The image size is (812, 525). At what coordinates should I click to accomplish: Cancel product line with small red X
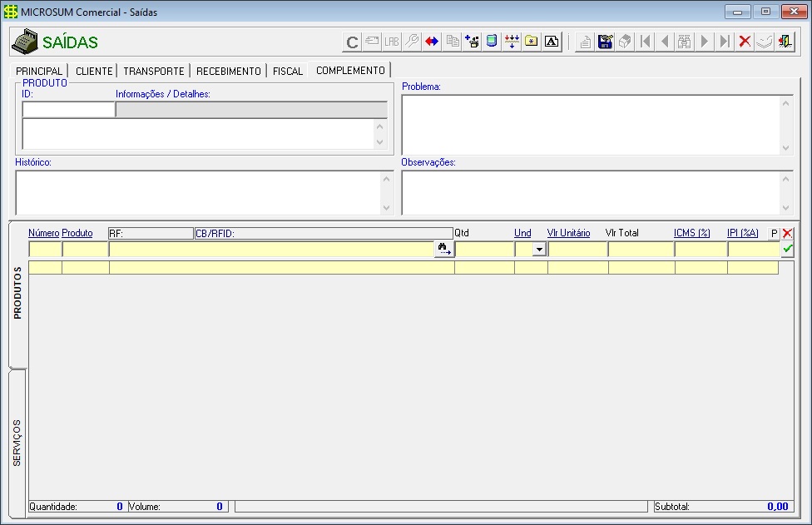787,234
